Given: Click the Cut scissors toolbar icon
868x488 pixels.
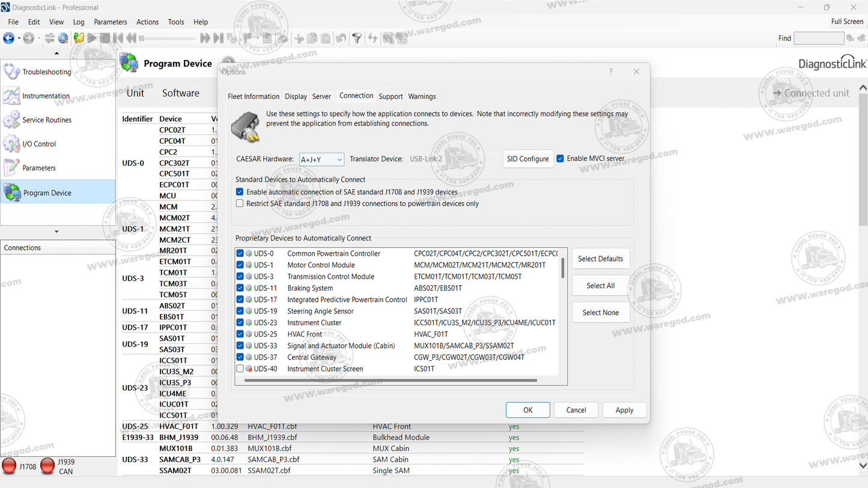Looking at the screenshot, I should coord(299,38).
